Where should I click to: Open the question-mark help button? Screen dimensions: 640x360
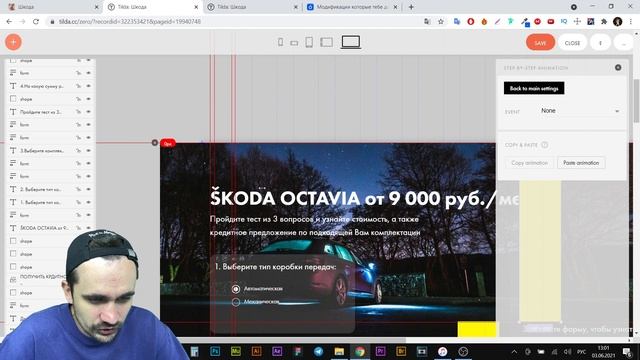click(600, 42)
